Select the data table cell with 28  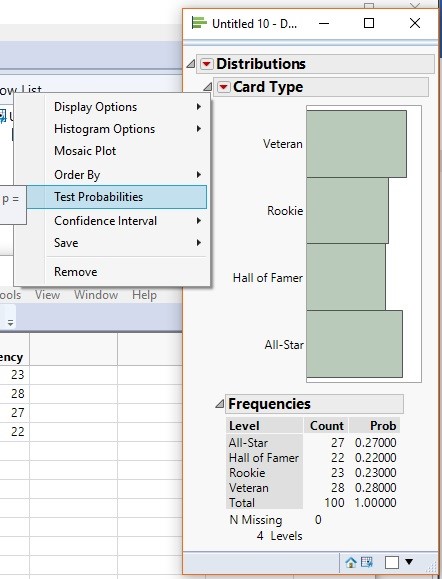point(14,394)
